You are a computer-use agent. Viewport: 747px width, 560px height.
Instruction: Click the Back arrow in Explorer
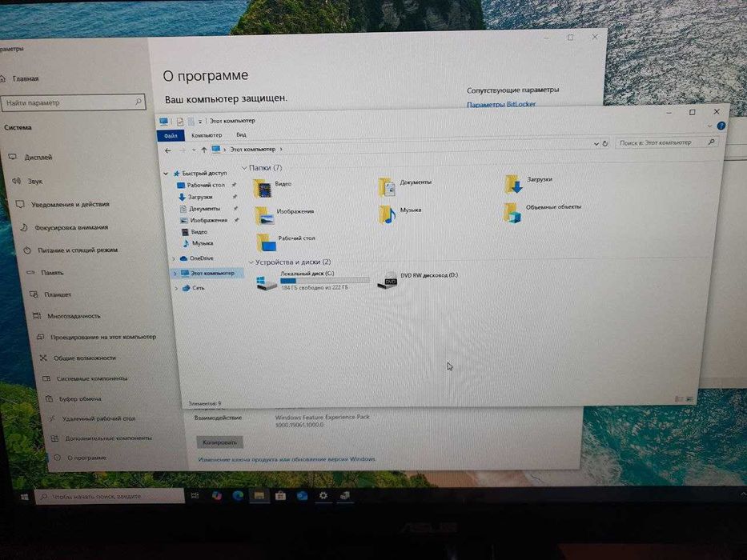[167, 150]
